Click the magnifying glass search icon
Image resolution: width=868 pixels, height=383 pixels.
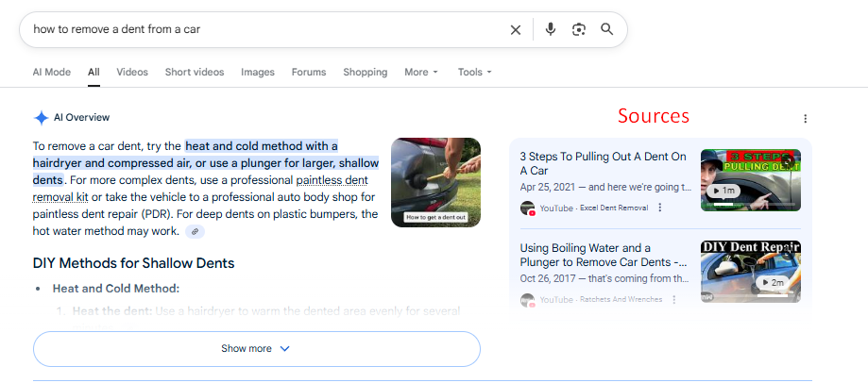[607, 29]
